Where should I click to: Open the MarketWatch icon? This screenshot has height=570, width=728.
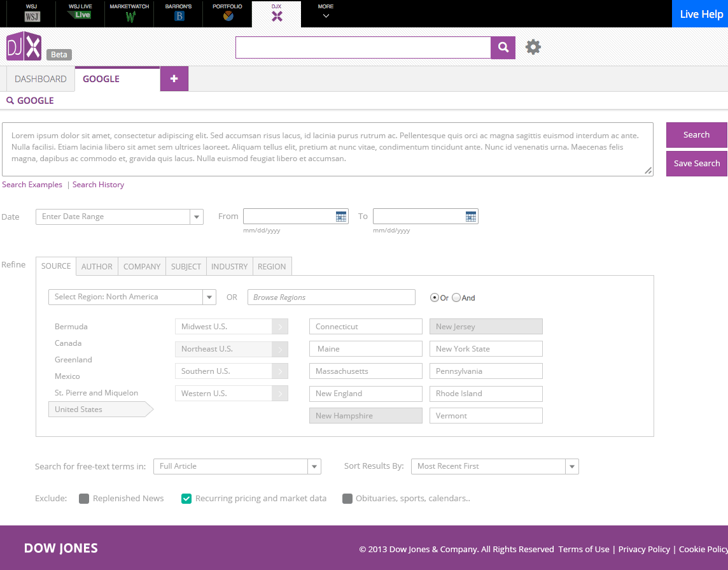[x=130, y=17]
